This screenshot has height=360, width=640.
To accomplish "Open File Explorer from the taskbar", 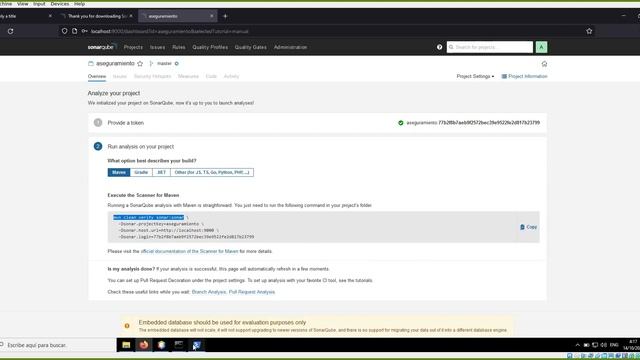I will click(x=126, y=345).
